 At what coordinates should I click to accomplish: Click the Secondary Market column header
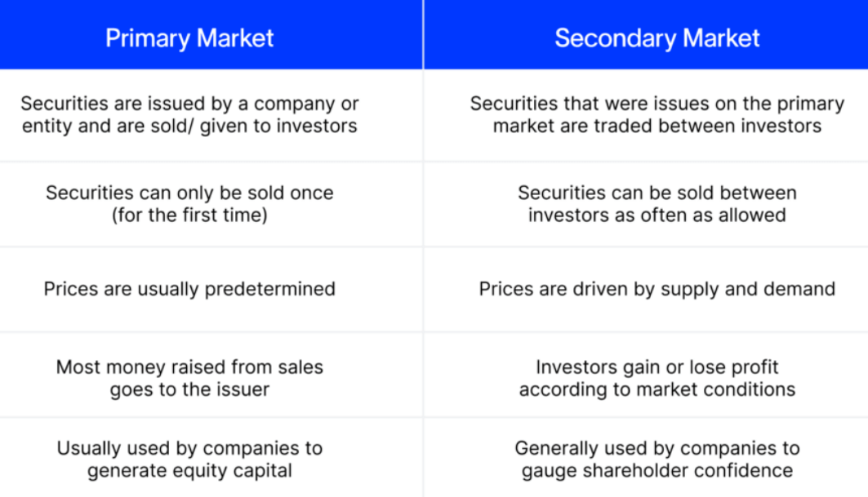coord(646,34)
